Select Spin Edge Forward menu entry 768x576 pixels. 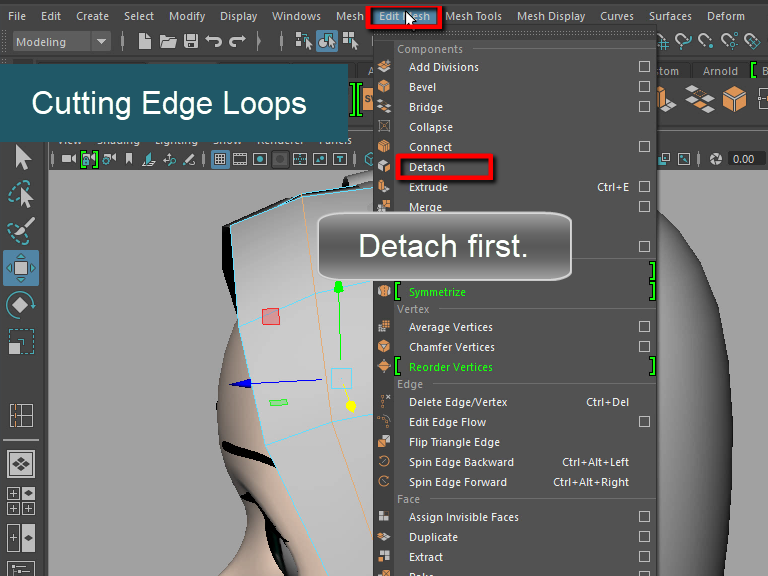tap(457, 482)
